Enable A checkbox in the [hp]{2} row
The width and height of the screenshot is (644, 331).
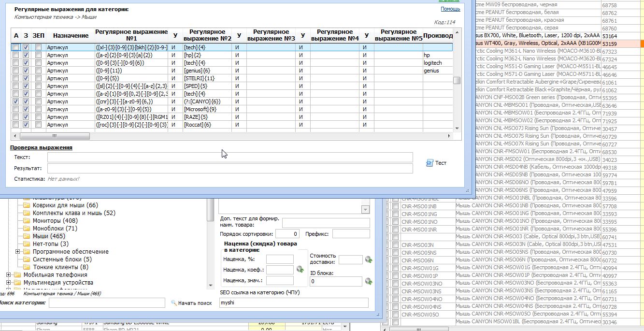tap(16, 55)
